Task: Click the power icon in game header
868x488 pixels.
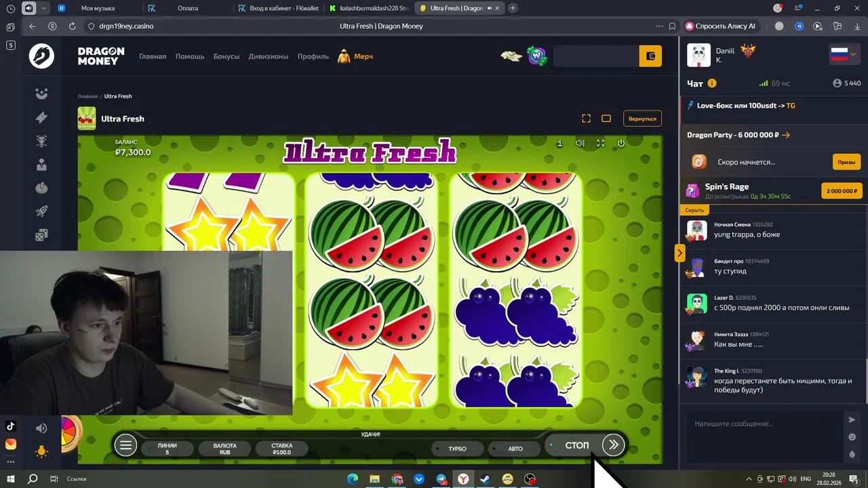Action: (620, 143)
